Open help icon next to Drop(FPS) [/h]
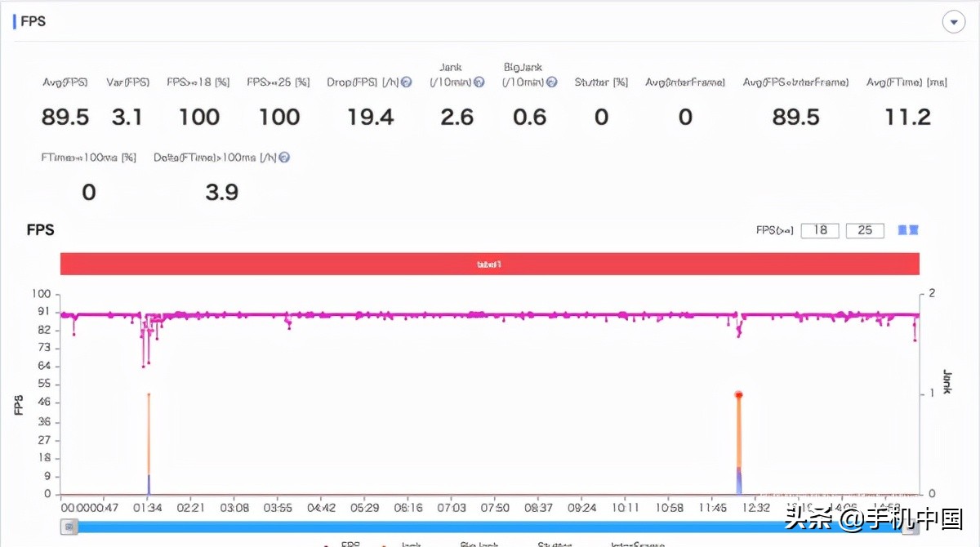 pos(407,82)
